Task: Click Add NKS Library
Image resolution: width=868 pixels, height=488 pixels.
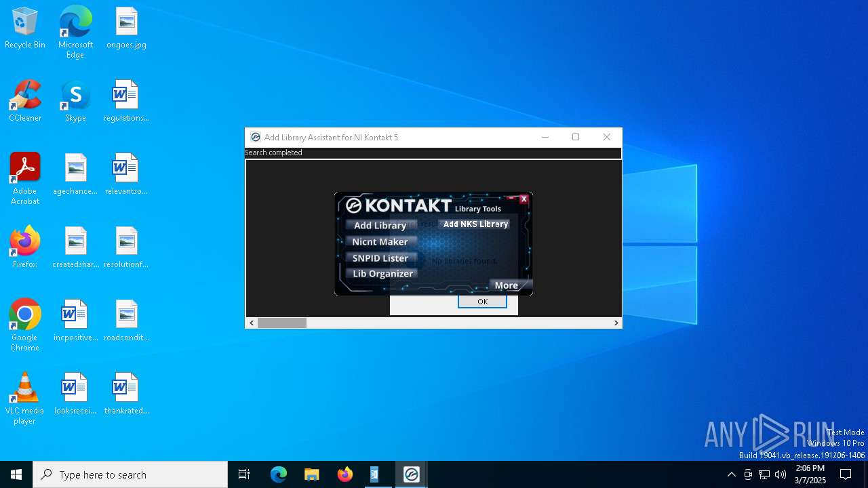Action: pyautogui.click(x=475, y=224)
